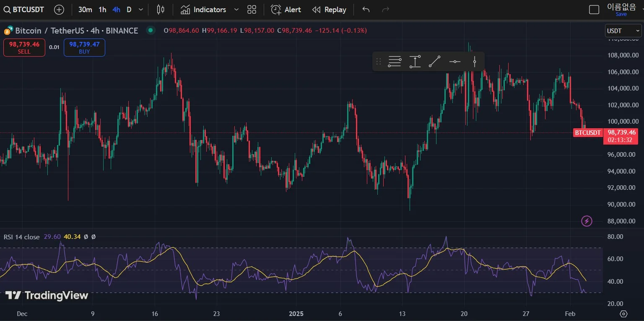Switch to the 1h timeframe
This screenshot has height=321, width=644.
coord(102,10)
